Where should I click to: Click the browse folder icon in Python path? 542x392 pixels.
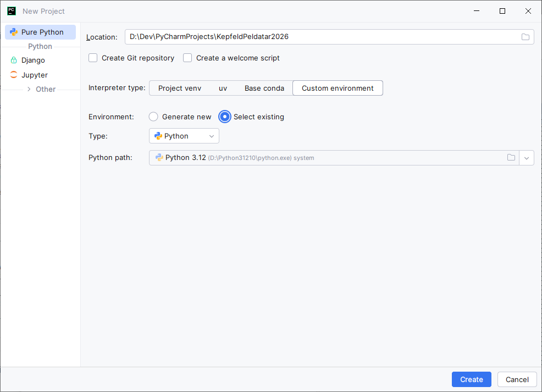tap(511, 158)
